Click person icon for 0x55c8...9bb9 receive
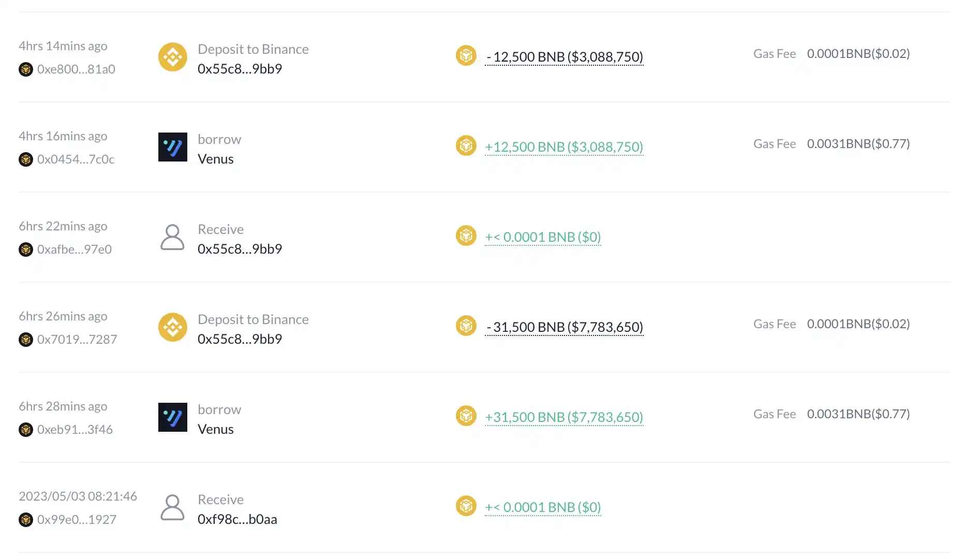 pos(172,237)
